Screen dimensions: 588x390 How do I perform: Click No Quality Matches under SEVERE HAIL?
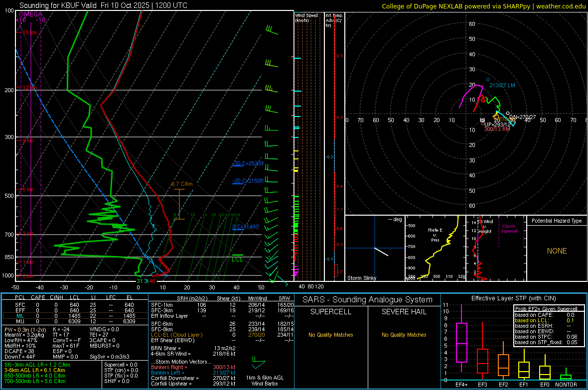click(404, 335)
